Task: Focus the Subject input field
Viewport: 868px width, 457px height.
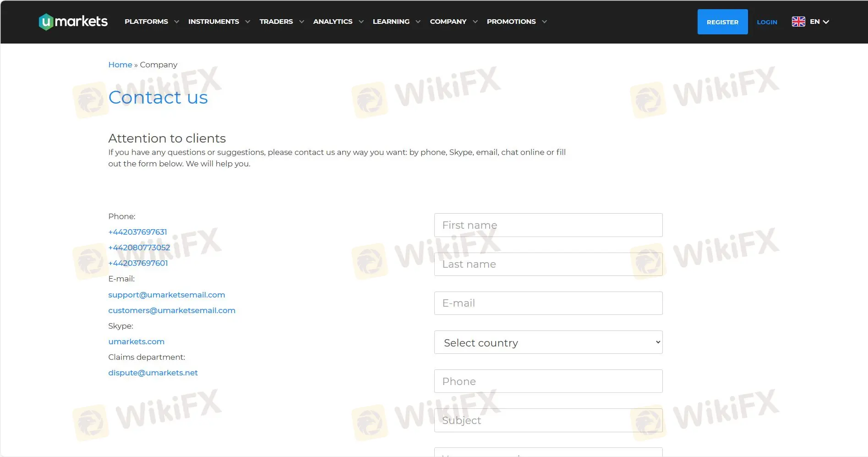Action: 548,420
